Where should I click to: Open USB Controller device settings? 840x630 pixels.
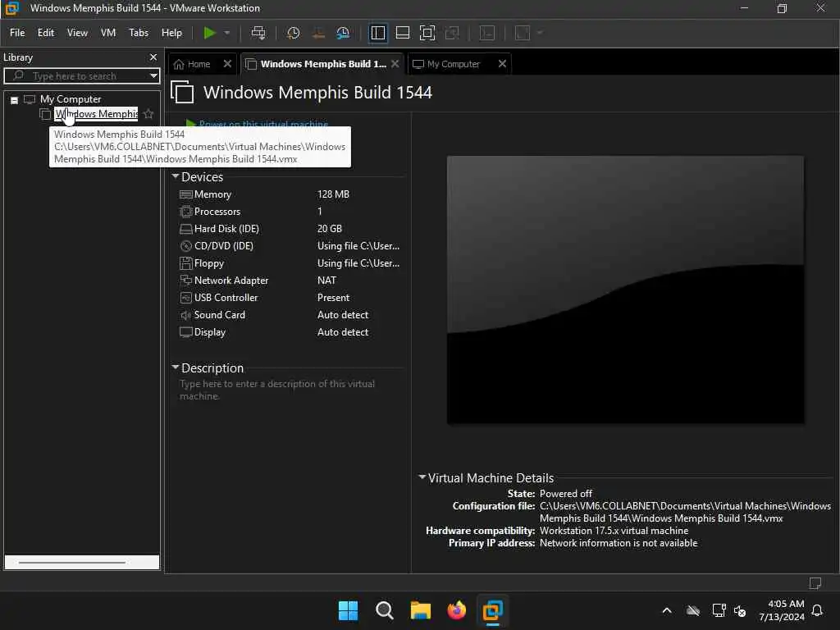click(x=226, y=297)
